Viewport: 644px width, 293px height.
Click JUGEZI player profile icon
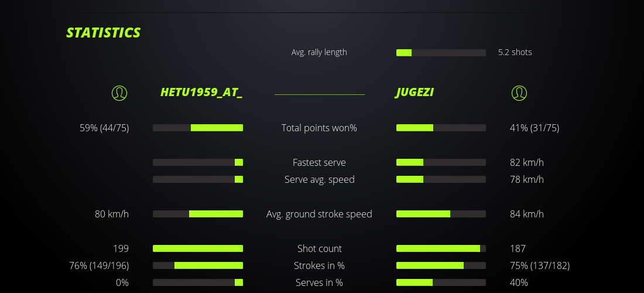click(519, 93)
